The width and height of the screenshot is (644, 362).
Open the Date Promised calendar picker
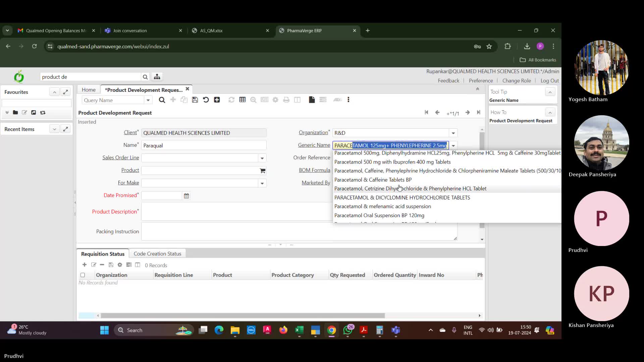(186, 196)
